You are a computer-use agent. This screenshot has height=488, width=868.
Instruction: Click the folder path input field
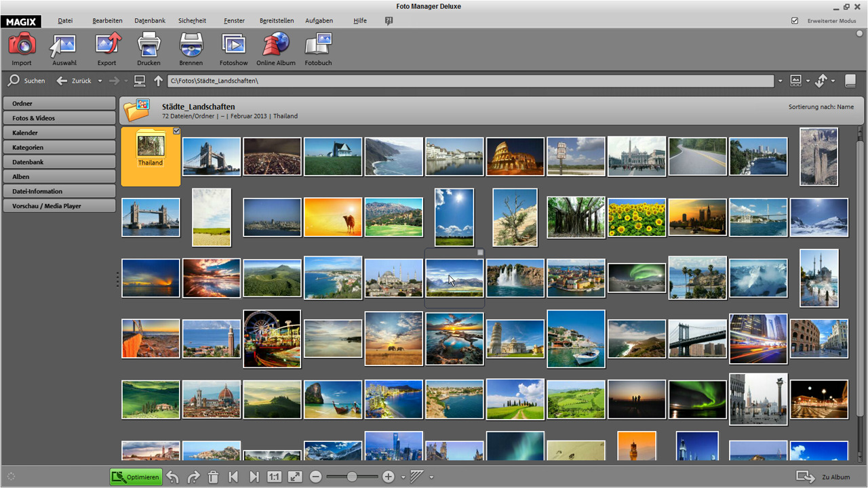pyautogui.click(x=471, y=81)
